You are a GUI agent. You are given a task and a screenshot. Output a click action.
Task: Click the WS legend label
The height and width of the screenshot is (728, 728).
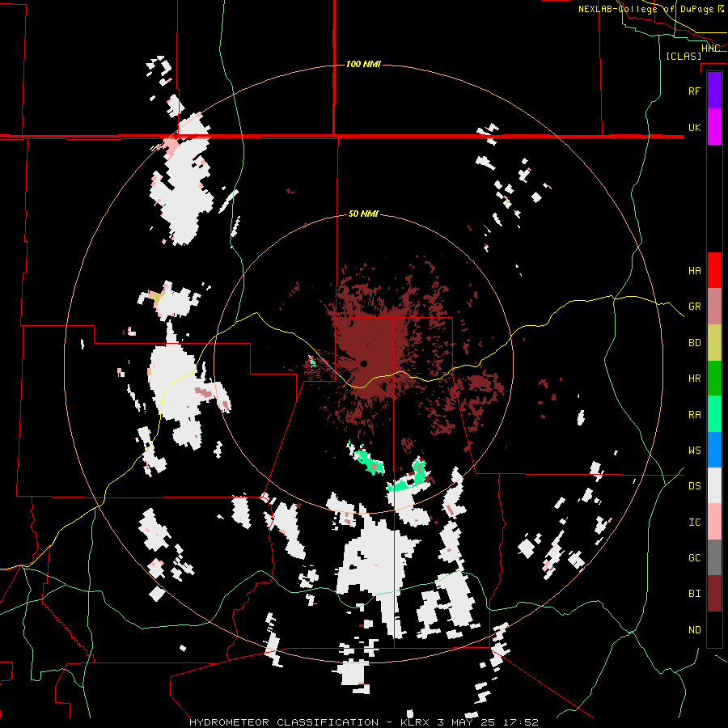click(x=694, y=450)
